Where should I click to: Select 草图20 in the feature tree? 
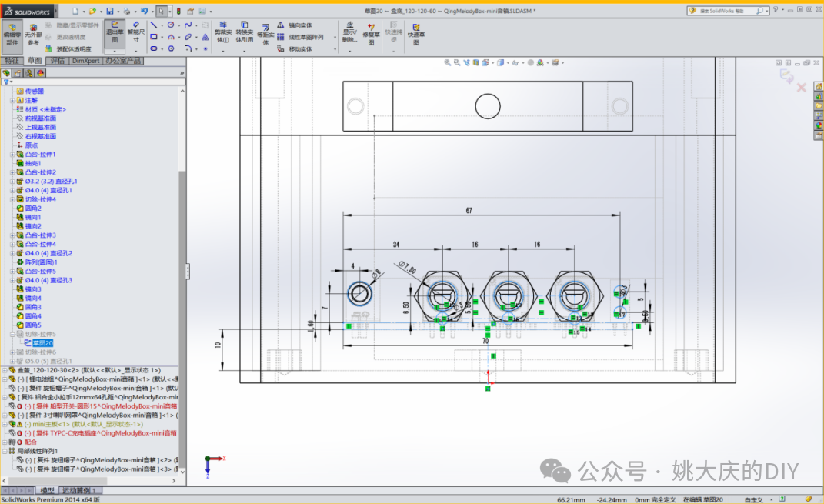click(x=42, y=343)
